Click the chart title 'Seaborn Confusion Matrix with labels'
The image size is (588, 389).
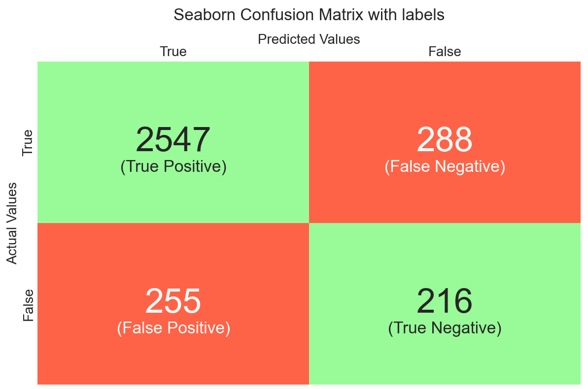(309, 15)
